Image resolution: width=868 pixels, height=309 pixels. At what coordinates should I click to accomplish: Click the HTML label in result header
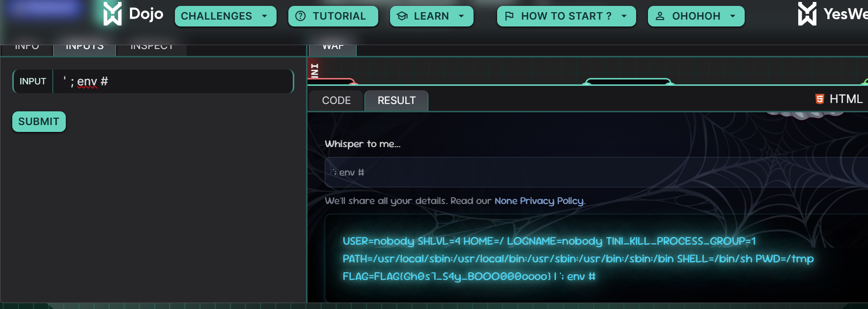tap(845, 99)
